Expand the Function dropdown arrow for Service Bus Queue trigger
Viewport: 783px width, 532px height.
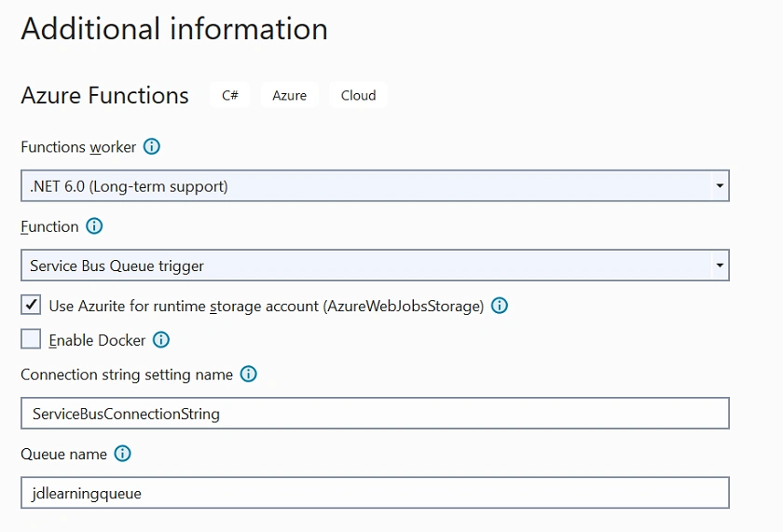720,265
